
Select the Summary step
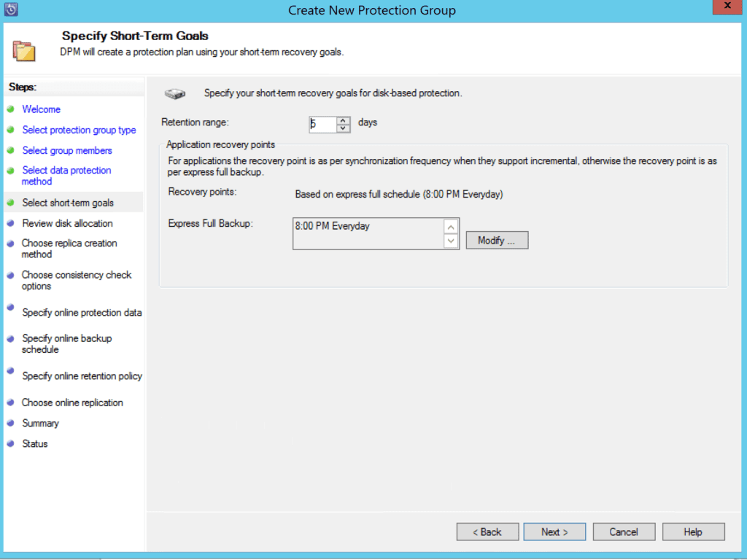pos(41,423)
